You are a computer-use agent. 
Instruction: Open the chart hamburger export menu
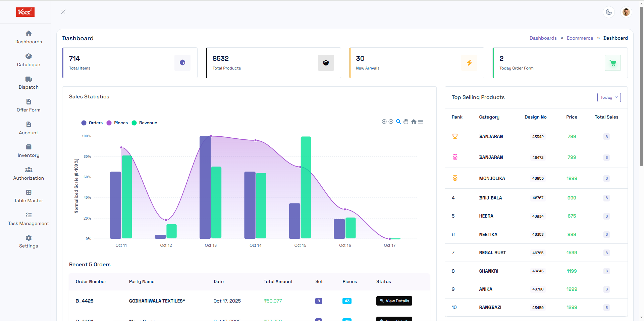click(421, 122)
